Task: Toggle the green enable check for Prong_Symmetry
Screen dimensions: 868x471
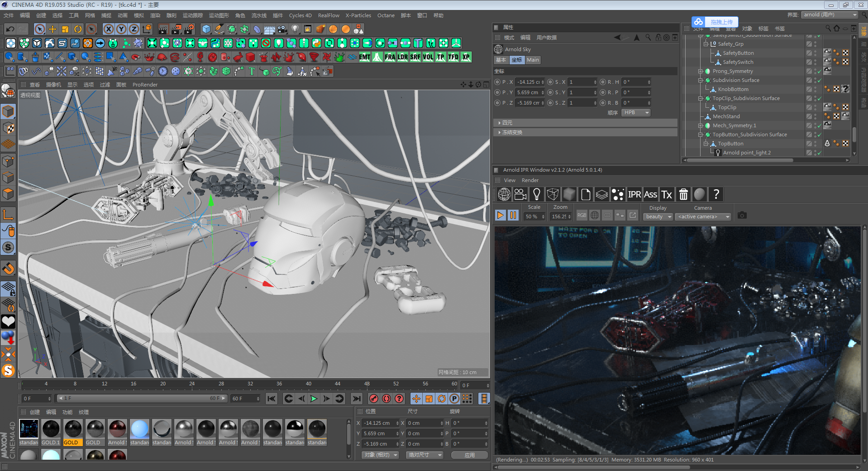Action: tap(820, 72)
